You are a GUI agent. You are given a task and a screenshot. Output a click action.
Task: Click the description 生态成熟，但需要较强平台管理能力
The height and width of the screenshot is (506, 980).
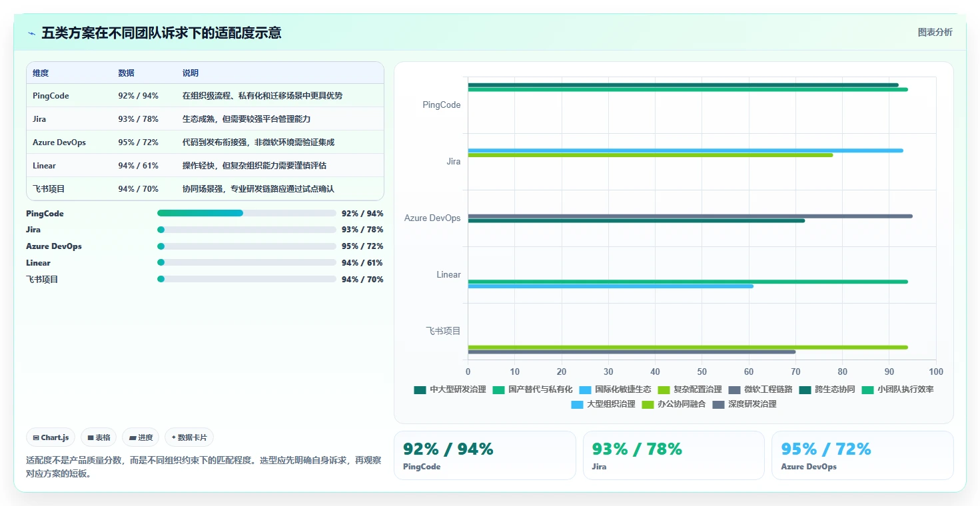pyautogui.click(x=246, y=119)
